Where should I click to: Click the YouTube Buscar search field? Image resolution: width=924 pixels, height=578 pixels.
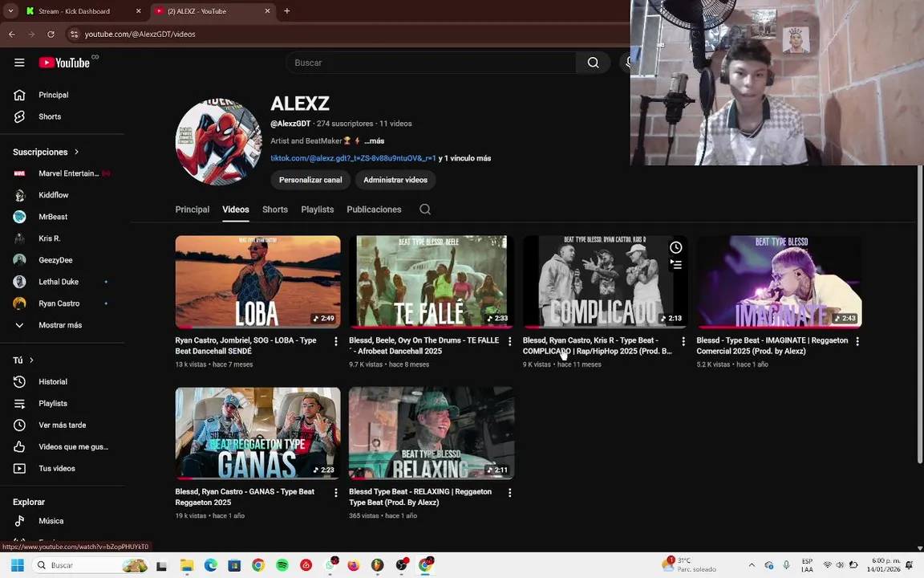(x=431, y=63)
